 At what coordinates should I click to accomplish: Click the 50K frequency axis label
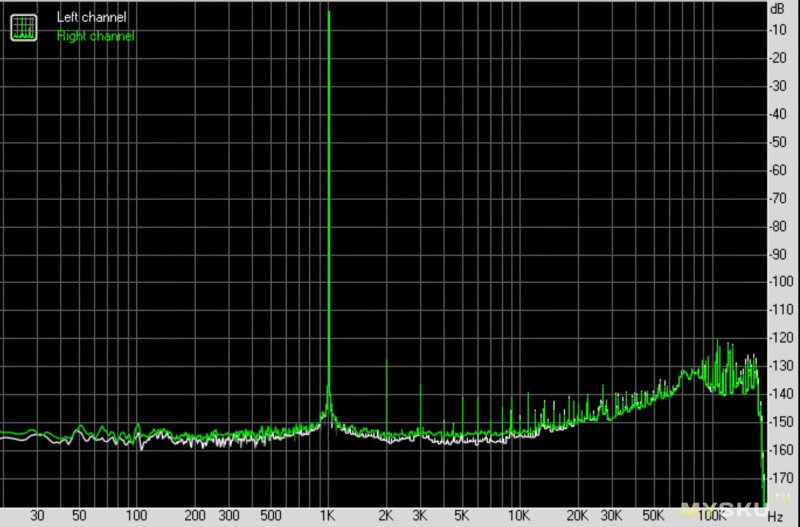(x=654, y=516)
